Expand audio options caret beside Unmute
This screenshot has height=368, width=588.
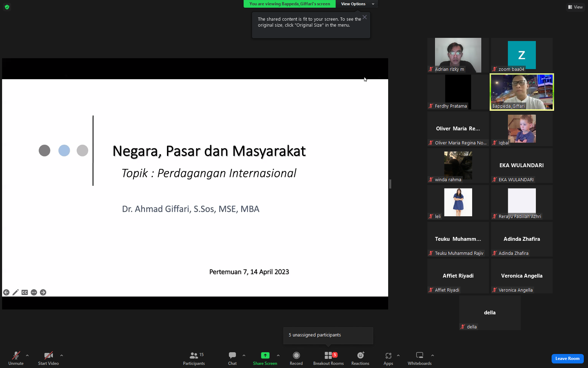[x=27, y=355]
